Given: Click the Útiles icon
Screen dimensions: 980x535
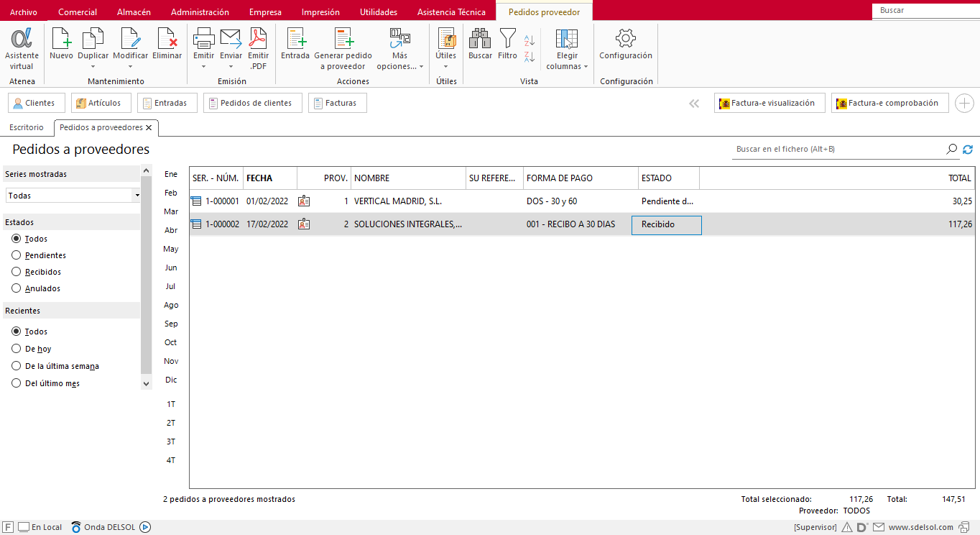Looking at the screenshot, I should [x=446, y=39].
